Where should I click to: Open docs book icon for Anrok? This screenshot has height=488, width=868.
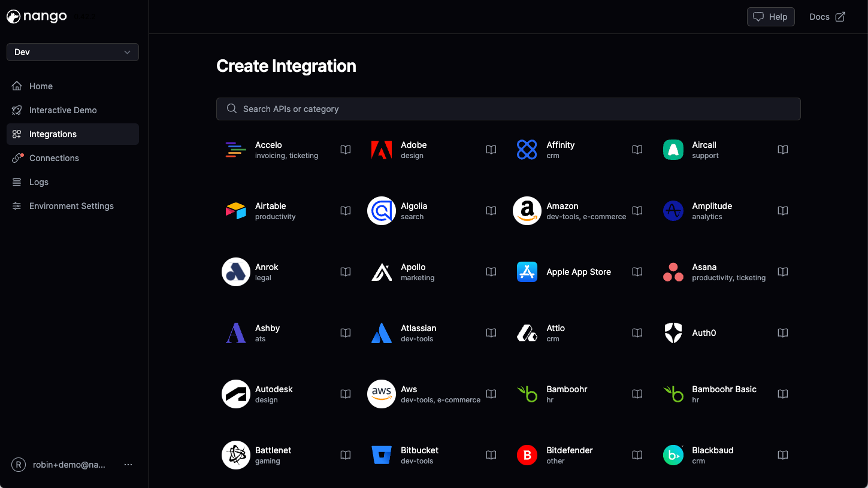346,272
